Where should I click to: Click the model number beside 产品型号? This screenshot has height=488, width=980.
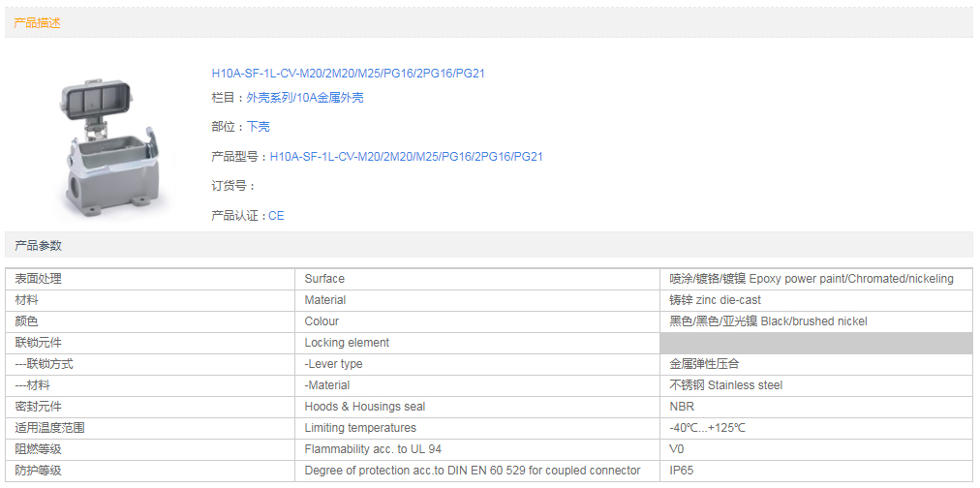click(406, 157)
